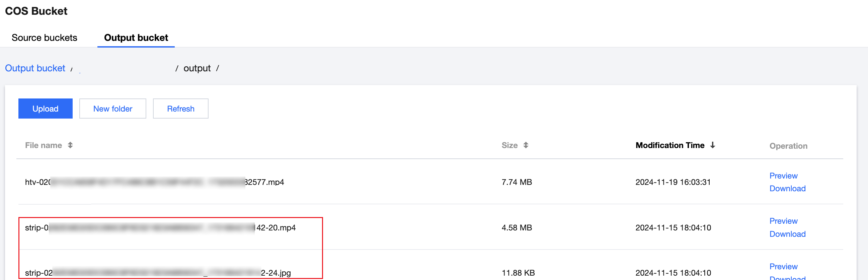Viewport: 868px width, 280px height.
Task: Click the Size column sort icon
Action: point(526,145)
